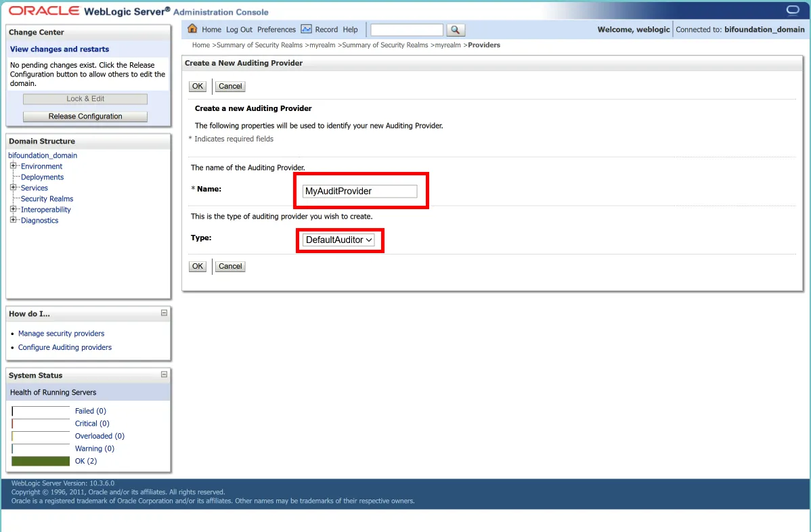Click Connected to: bifoundation_domain text
811x532 pixels.
click(740, 30)
